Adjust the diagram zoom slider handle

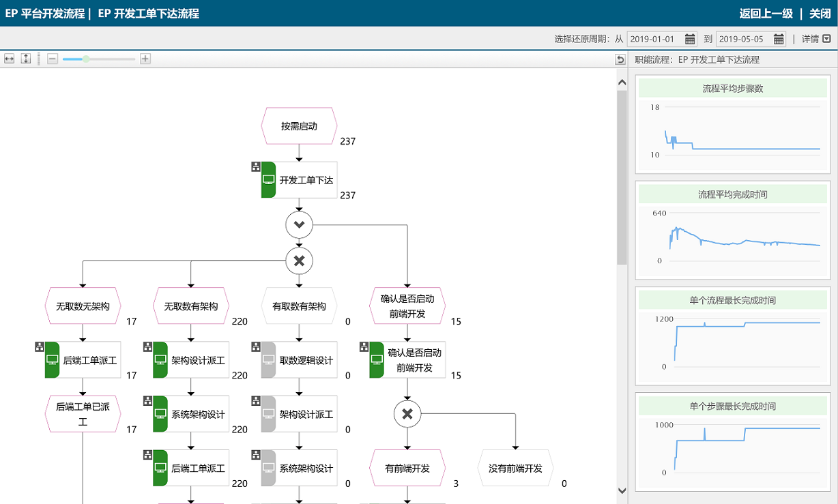[x=87, y=59]
